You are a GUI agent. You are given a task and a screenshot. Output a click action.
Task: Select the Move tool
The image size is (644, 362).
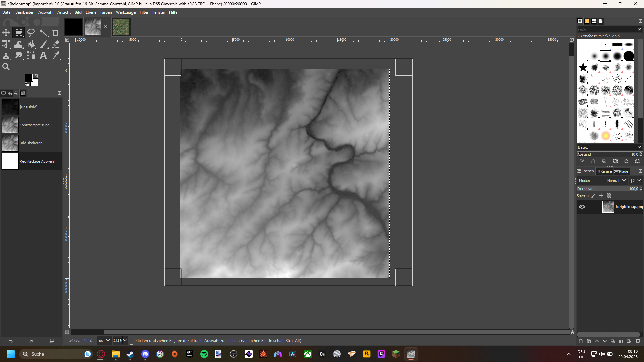[6, 33]
